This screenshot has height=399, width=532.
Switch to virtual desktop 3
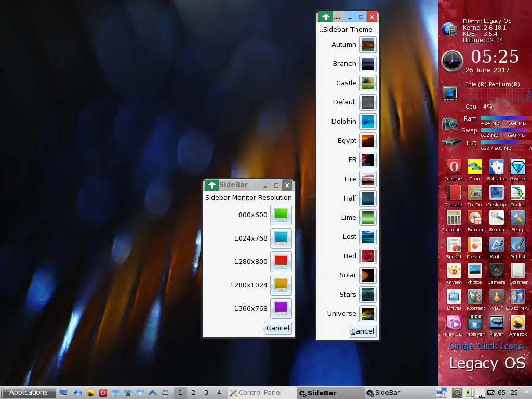[206, 393]
